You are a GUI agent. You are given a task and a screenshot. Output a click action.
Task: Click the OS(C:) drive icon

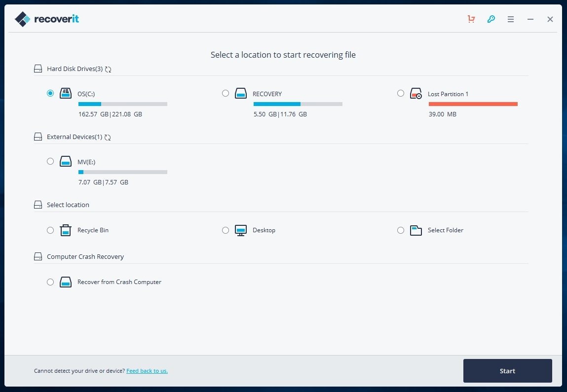tap(66, 93)
